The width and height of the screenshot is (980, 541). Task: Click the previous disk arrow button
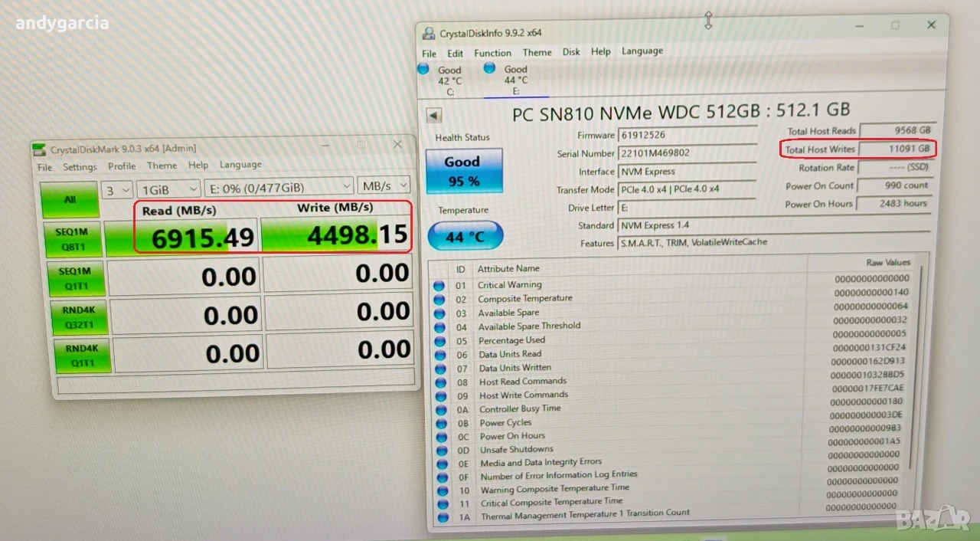(x=434, y=116)
